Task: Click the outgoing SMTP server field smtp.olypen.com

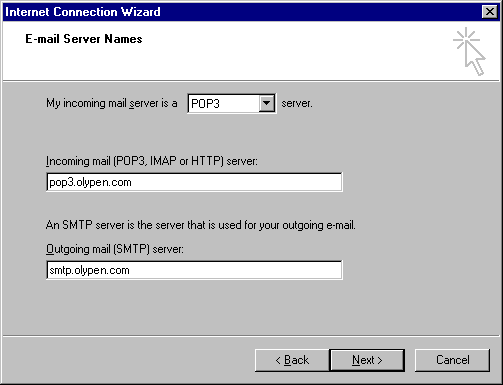Action: pyautogui.click(x=194, y=270)
